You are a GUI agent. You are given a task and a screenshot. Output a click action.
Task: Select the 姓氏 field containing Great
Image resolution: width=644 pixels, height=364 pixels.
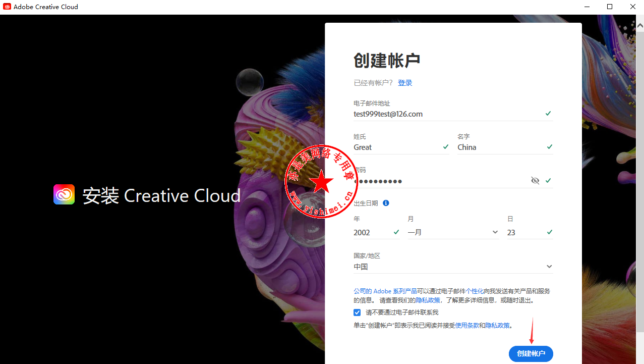click(401, 147)
